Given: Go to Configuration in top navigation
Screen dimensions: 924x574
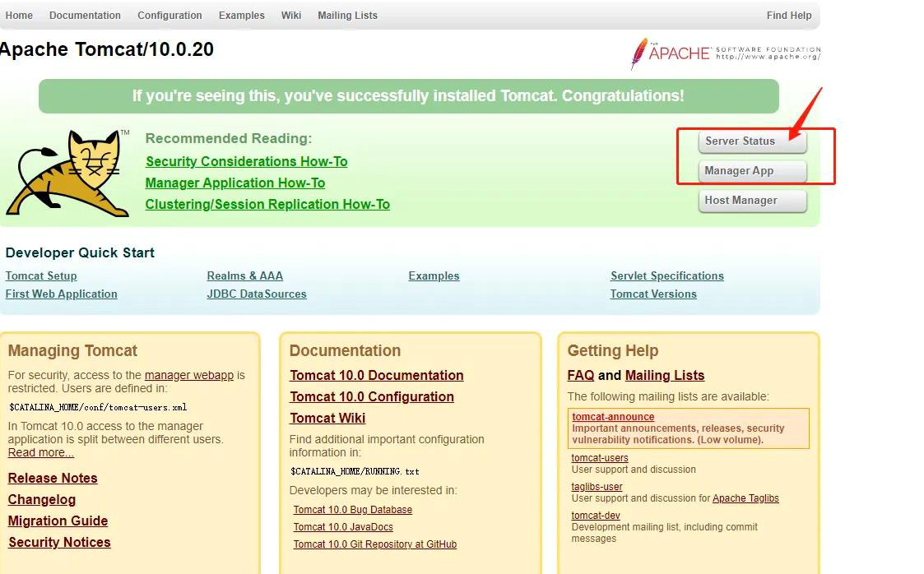Looking at the screenshot, I should (x=169, y=16).
